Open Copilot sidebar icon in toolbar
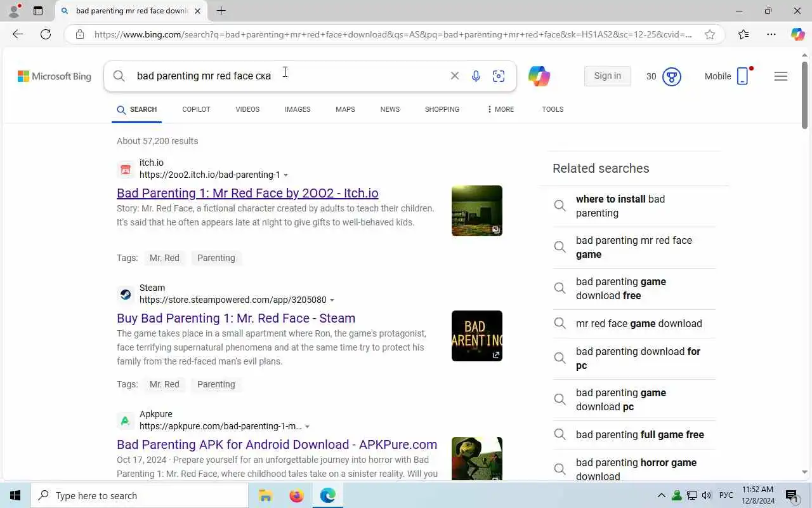 (x=797, y=34)
